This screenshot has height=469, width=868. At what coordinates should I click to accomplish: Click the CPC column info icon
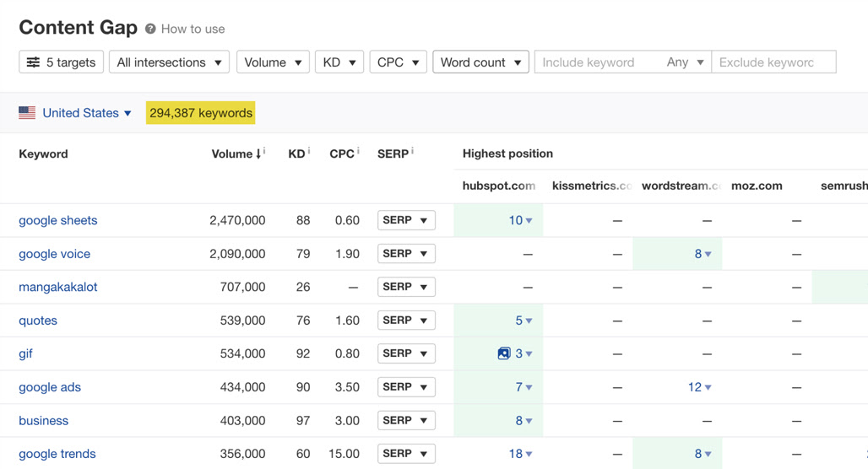(x=358, y=150)
